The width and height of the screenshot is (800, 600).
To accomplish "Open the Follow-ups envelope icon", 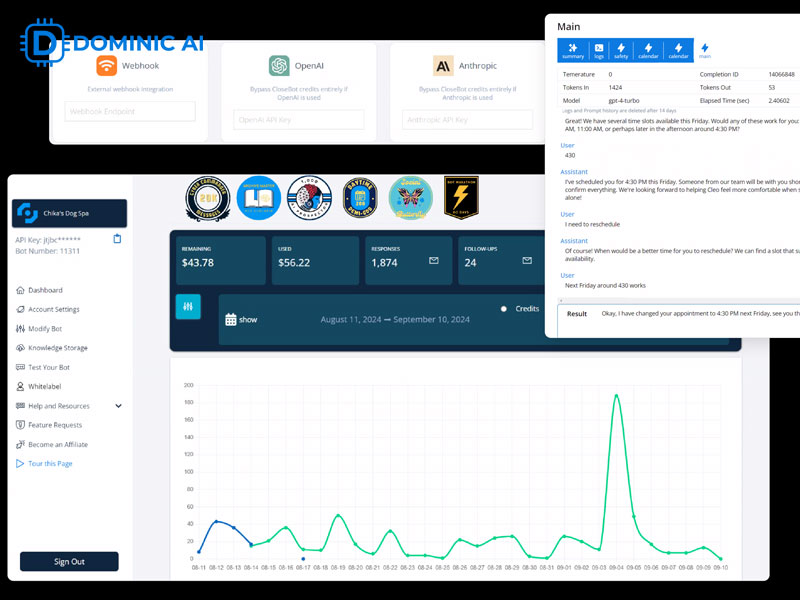I will 527,261.
